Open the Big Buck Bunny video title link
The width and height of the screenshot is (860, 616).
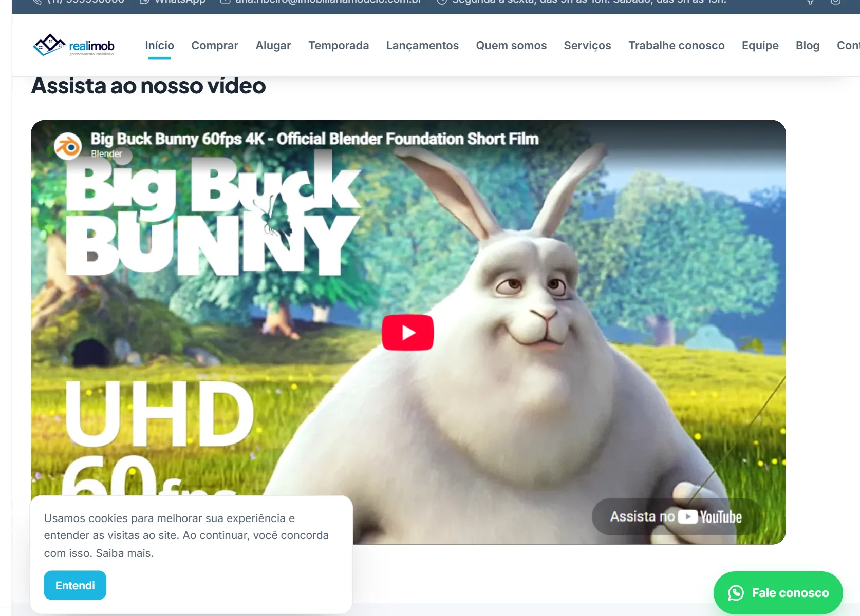point(314,139)
